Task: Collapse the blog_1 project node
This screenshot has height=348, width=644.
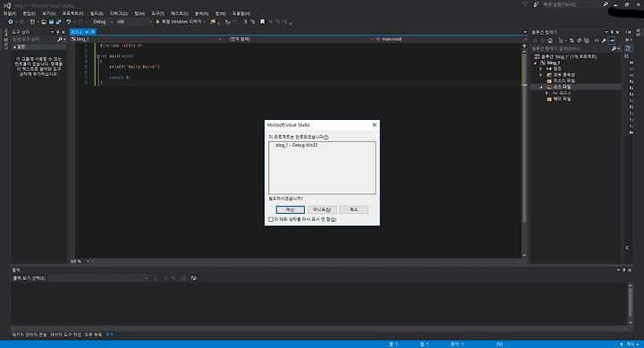Action: [x=536, y=63]
